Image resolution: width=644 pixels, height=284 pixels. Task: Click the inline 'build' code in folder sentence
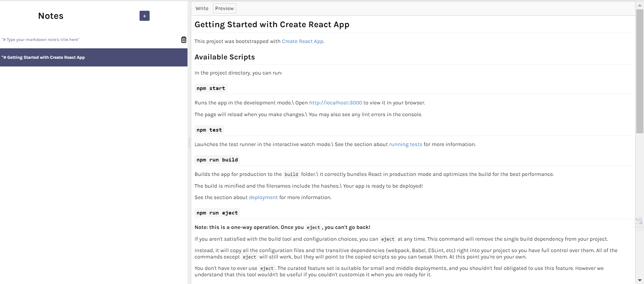[x=291, y=174]
